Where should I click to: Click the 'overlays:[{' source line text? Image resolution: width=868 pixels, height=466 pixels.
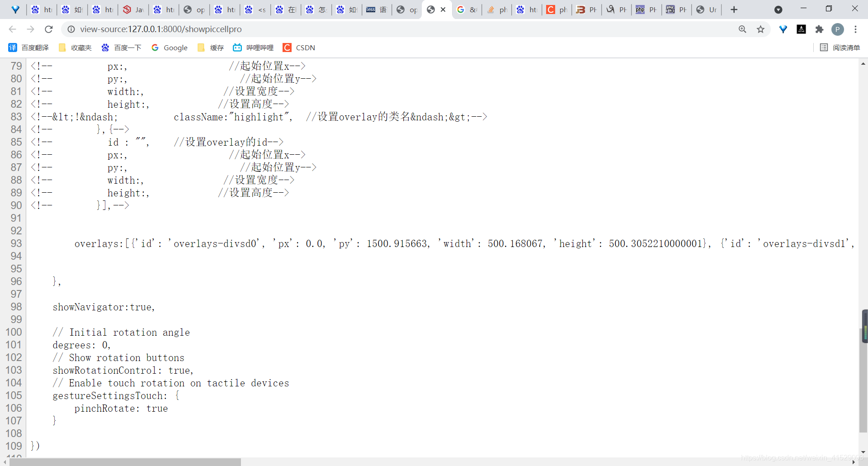coord(106,244)
